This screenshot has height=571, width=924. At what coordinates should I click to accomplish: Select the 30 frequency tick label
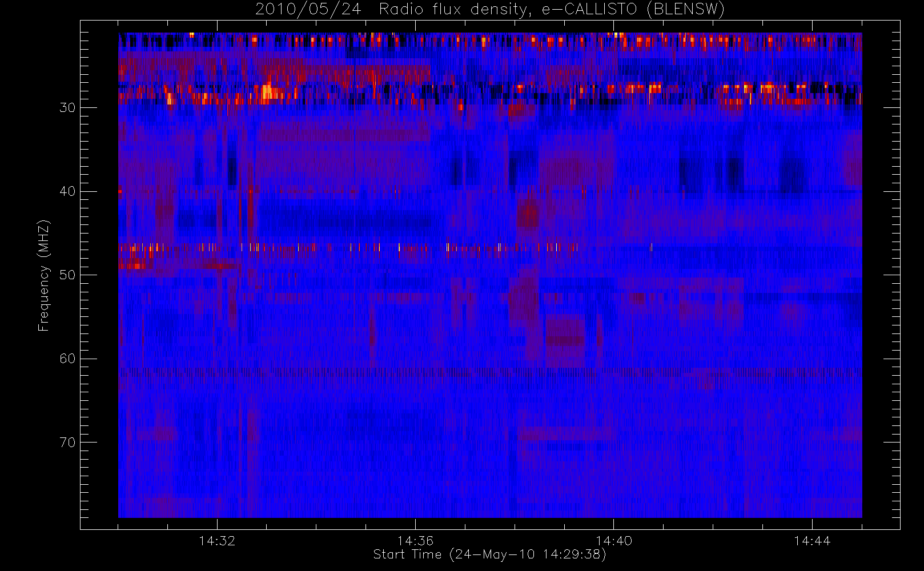tap(67, 107)
